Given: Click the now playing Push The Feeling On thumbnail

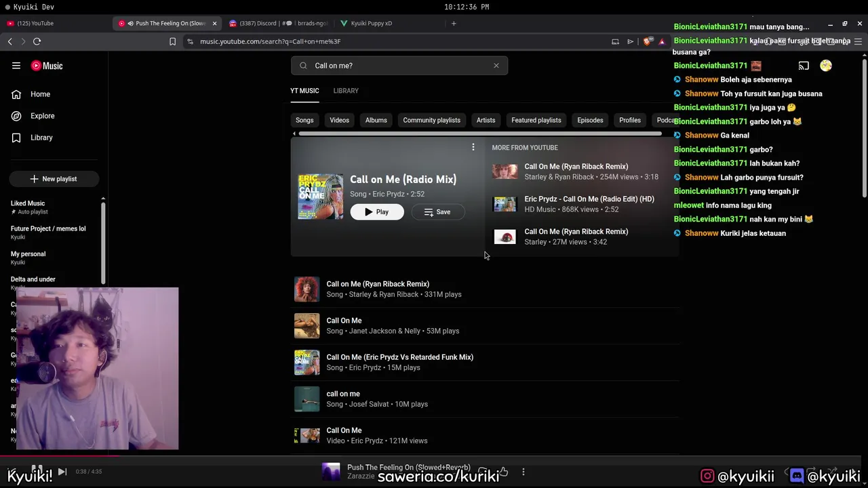Looking at the screenshot, I should click(x=331, y=472).
